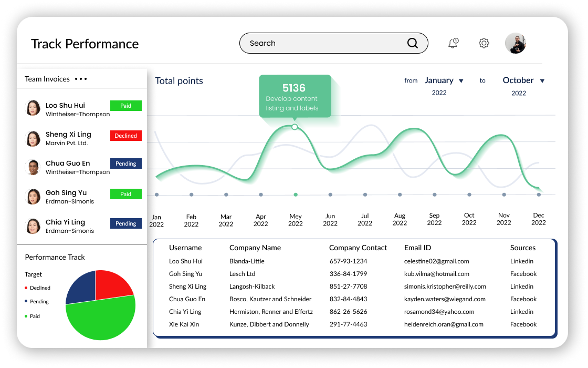This screenshot has width=588, height=368.
Task: Select the Sep 2022 axis dot
Action: pos(435,195)
